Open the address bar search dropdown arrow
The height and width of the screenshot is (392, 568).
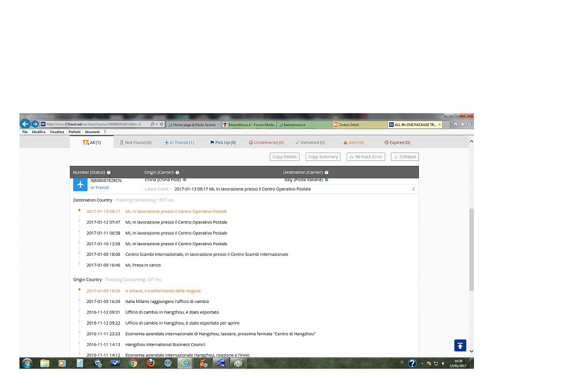point(157,124)
